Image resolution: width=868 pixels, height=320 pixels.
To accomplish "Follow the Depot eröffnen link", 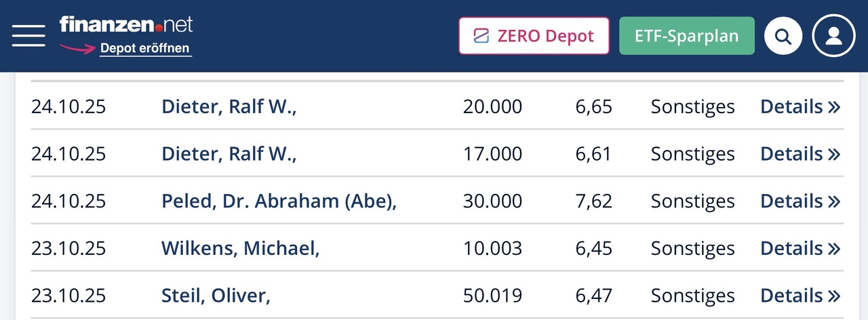I will click(x=145, y=49).
